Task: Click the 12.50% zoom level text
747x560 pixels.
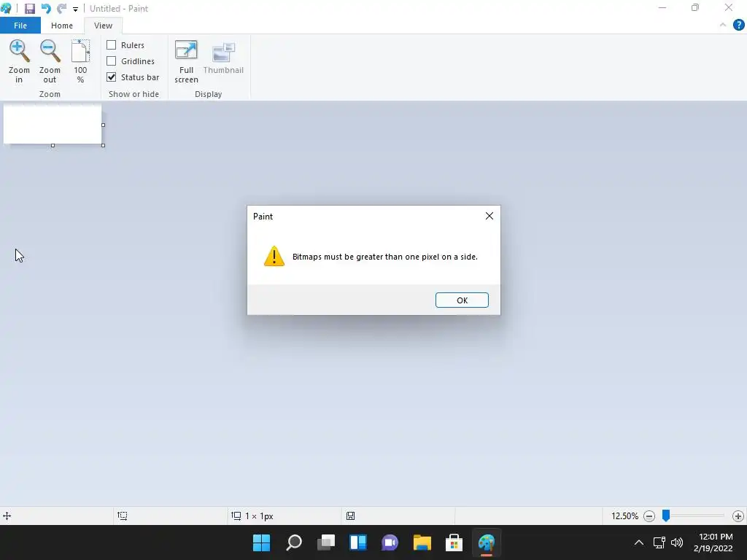Action: [x=624, y=516]
